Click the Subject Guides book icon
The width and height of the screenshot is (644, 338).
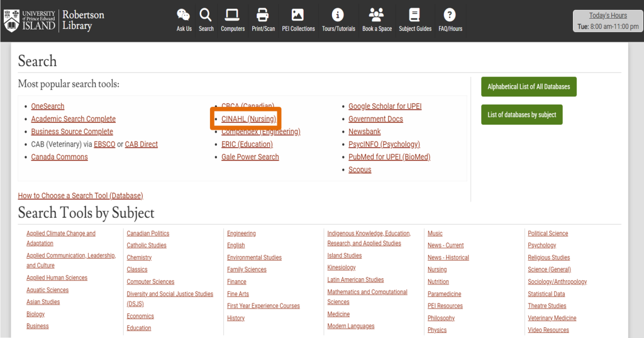pos(414,15)
